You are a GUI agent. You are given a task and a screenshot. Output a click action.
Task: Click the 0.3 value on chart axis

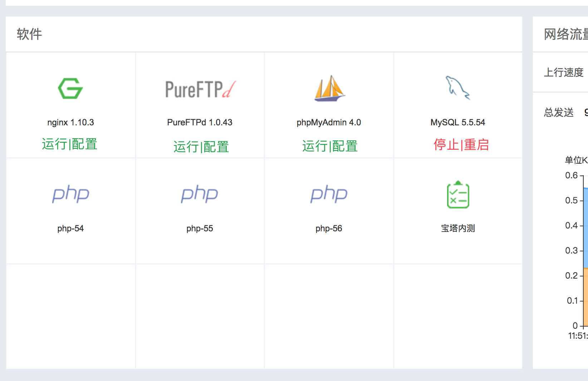pos(571,251)
